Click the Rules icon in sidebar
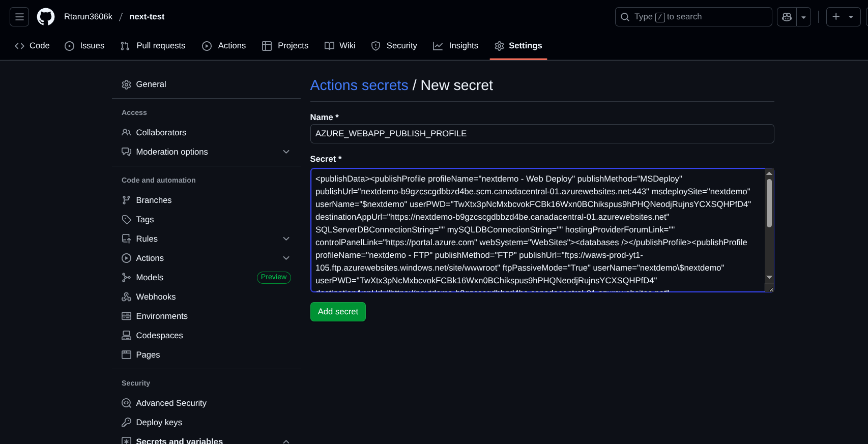868x444 pixels. click(127, 239)
